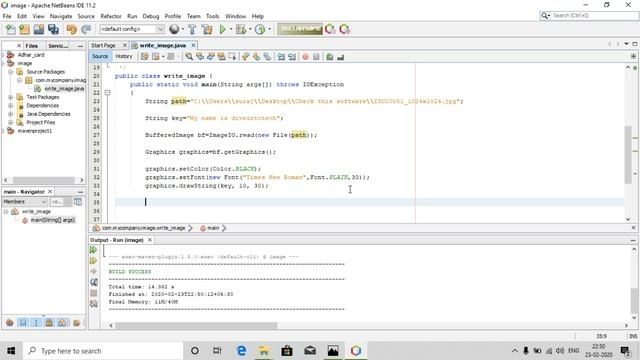Screen dimensions: 640x360
Task: Close the Output - Run (image) tab
Action: [x=150, y=240]
